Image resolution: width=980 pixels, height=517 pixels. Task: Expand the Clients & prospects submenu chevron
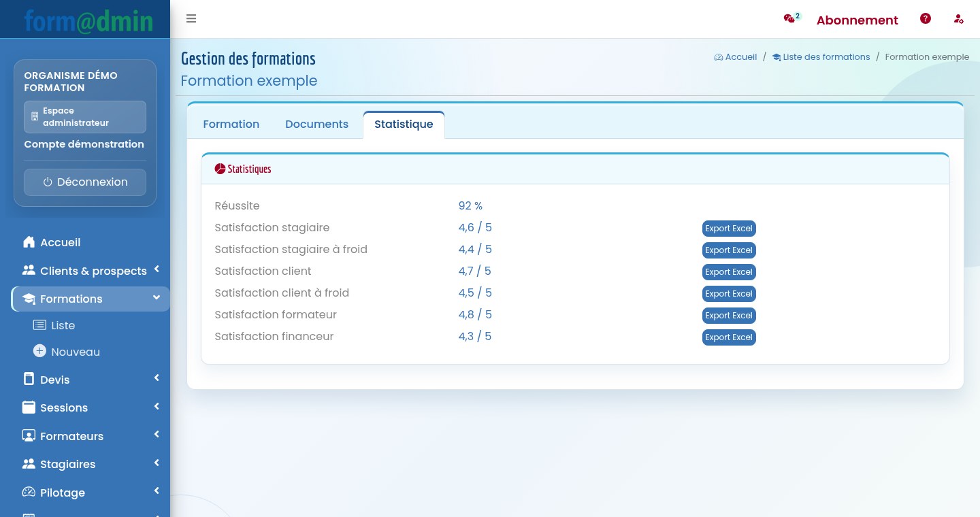[157, 269]
